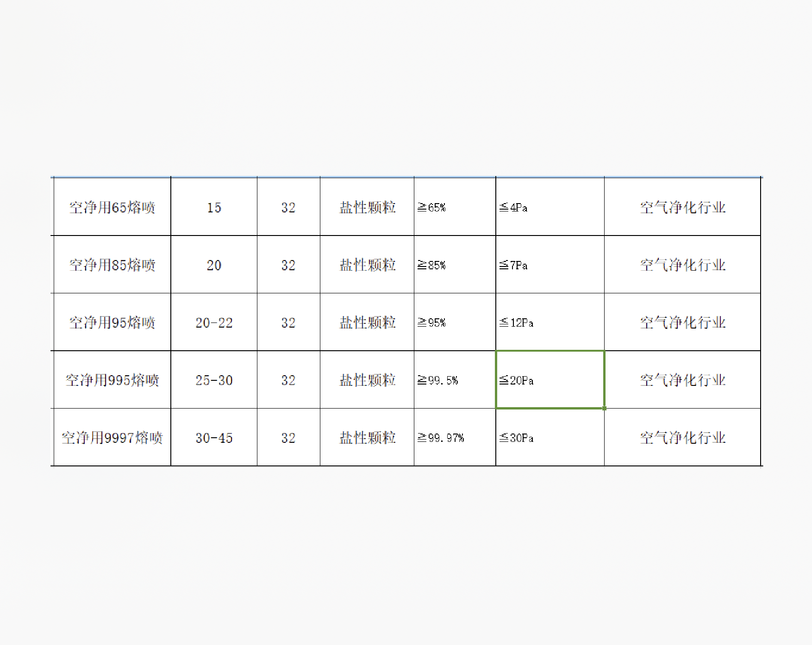Select resistance cell ≦12Pa
Image resolution: width=812 pixels, height=645 pixels.
[550, 322]
